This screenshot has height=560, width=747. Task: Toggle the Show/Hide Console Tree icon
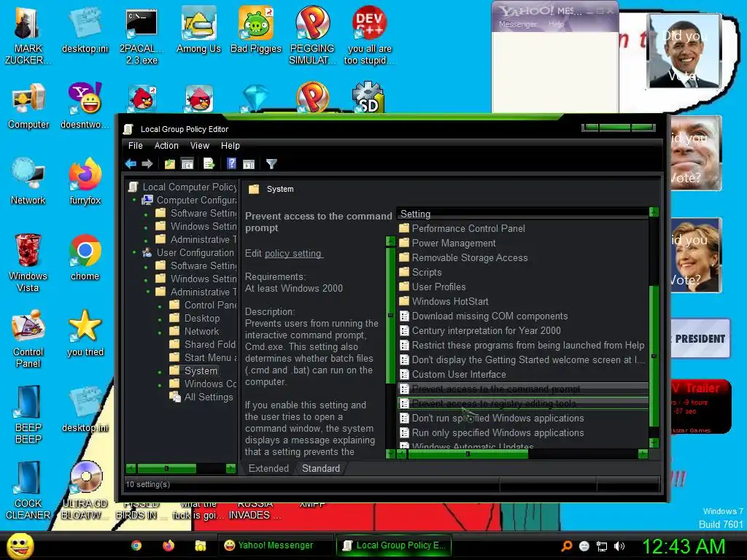[x=187, y=164]
